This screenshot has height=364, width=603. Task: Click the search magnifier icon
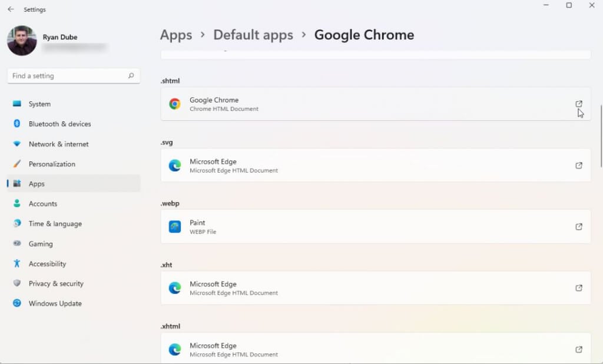coord(131,76)
